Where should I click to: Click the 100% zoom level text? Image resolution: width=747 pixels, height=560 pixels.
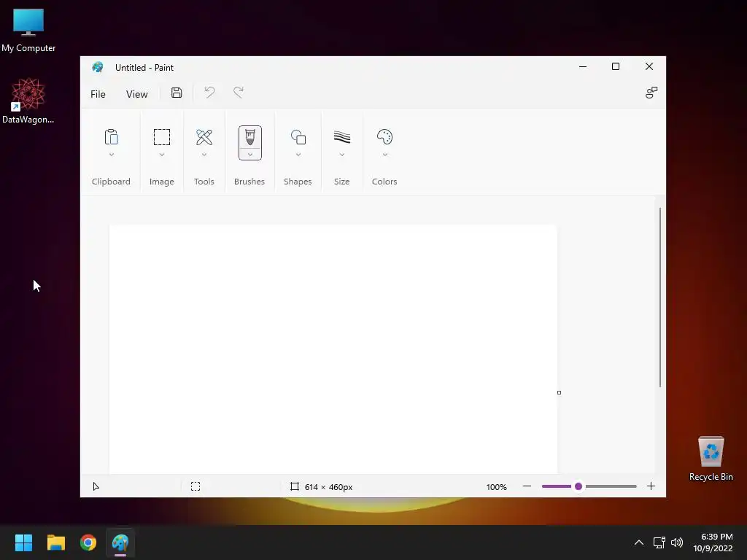[x=496, y=487]
